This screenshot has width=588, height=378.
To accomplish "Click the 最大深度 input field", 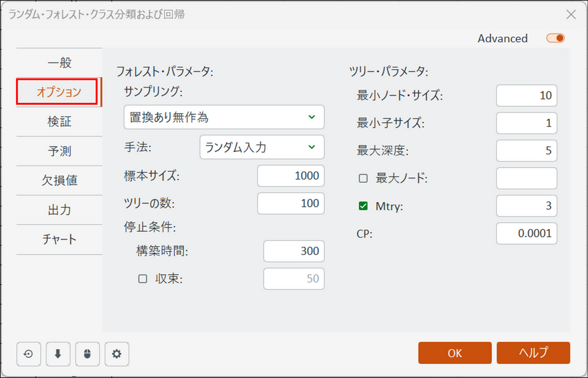I will pos(526,151).
